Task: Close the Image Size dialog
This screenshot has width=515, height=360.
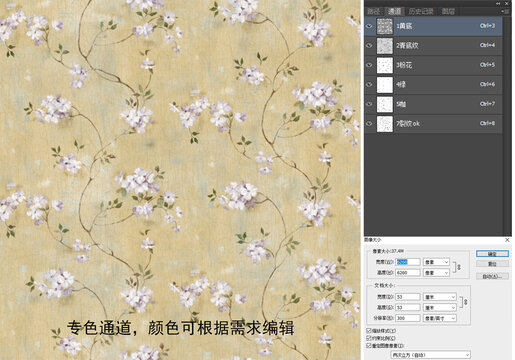Action: click(507, 240)
